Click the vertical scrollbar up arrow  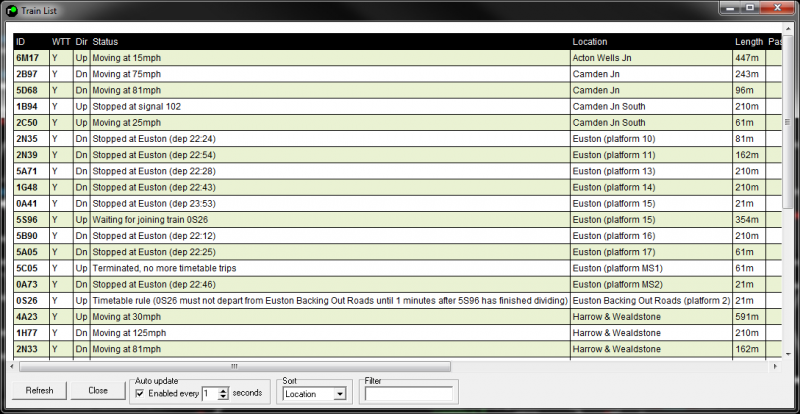pyautogui.click(x=788, y=27)
